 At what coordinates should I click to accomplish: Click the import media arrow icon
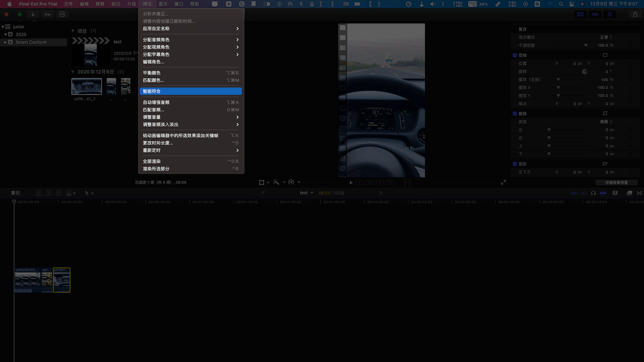(33, 14)
